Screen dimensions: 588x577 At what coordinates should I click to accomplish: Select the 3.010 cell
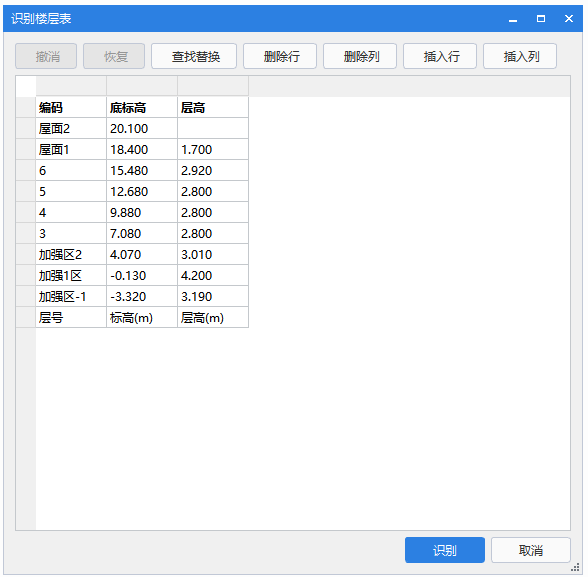point(213,254)
